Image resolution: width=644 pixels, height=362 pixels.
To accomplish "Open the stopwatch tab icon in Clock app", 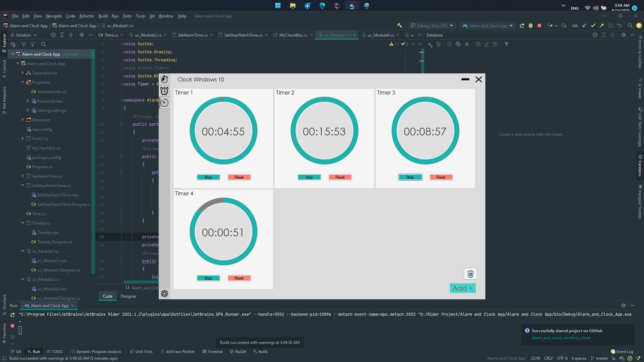I will (164, 79).
